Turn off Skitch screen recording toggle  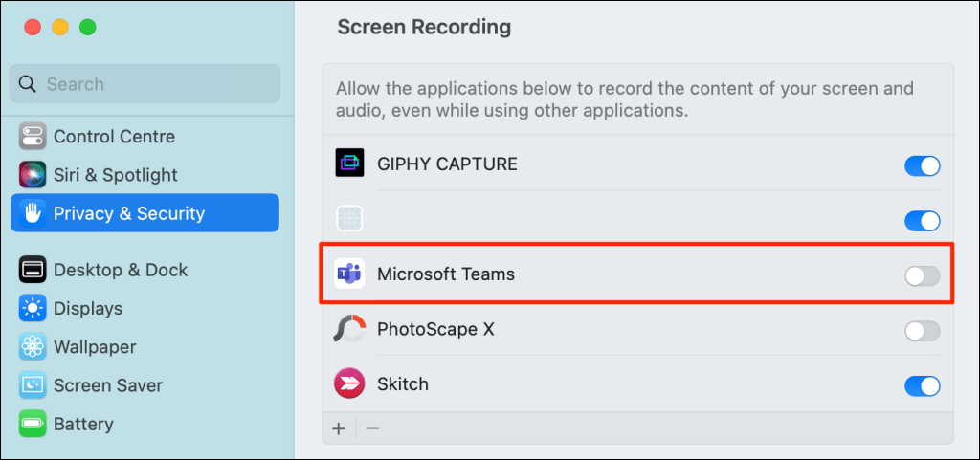pyautogui.click(x=922, y=385)
